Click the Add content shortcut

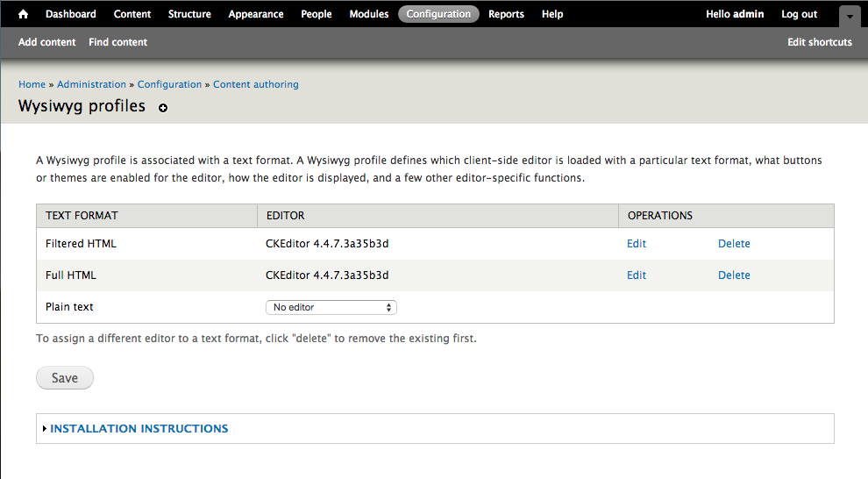(47, 42)
